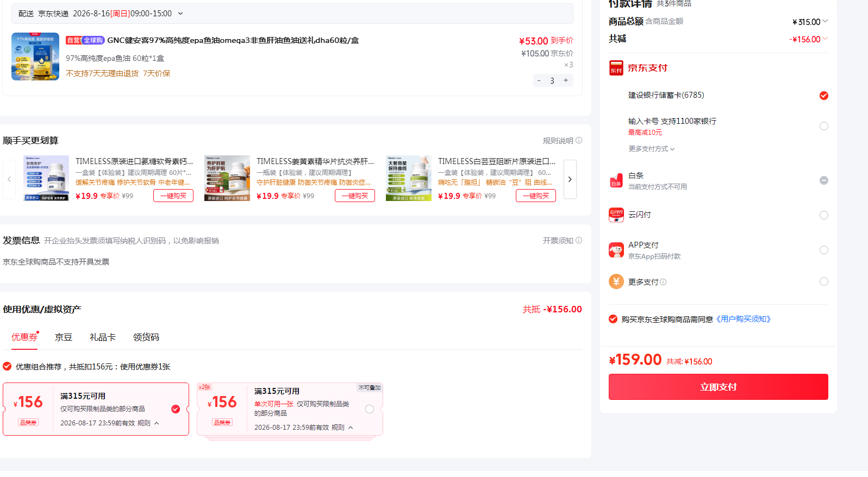
Task: Open the TIMELESS白芸豆阻断片原装进口 title
Action: [497, 161]
